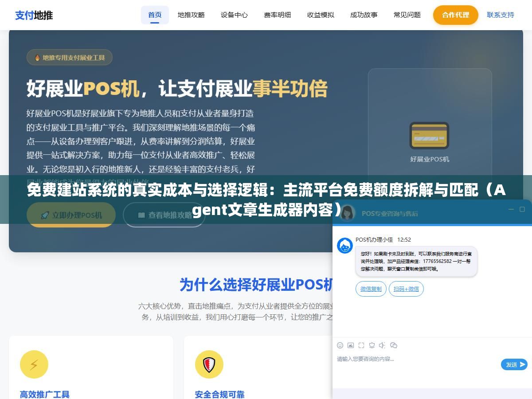Send the chat message with 发送
This screenshot has width=532, height=399.
click(514, 364)
